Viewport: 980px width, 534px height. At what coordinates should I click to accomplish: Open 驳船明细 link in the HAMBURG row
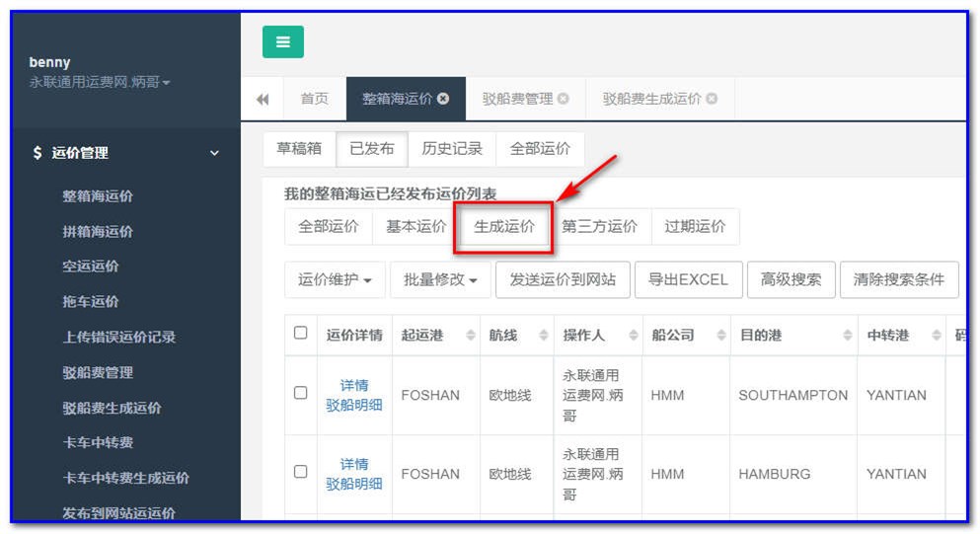(x=354, y=484)
